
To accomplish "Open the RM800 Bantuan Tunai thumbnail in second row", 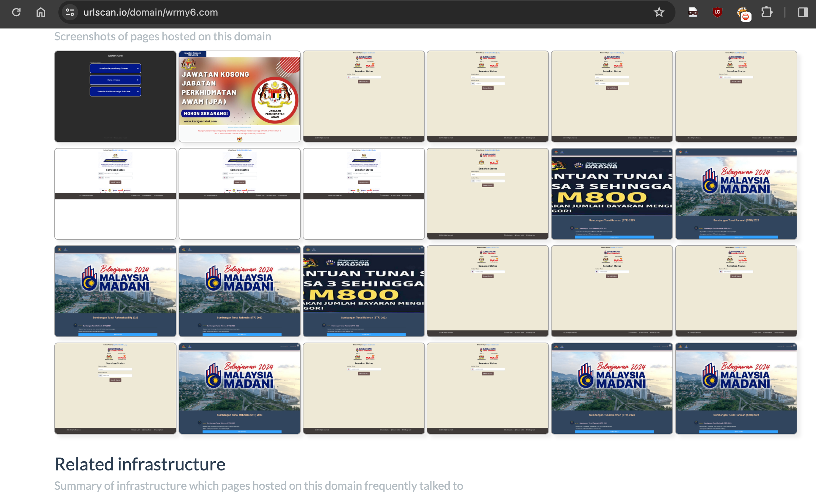I will coord(612,194).
